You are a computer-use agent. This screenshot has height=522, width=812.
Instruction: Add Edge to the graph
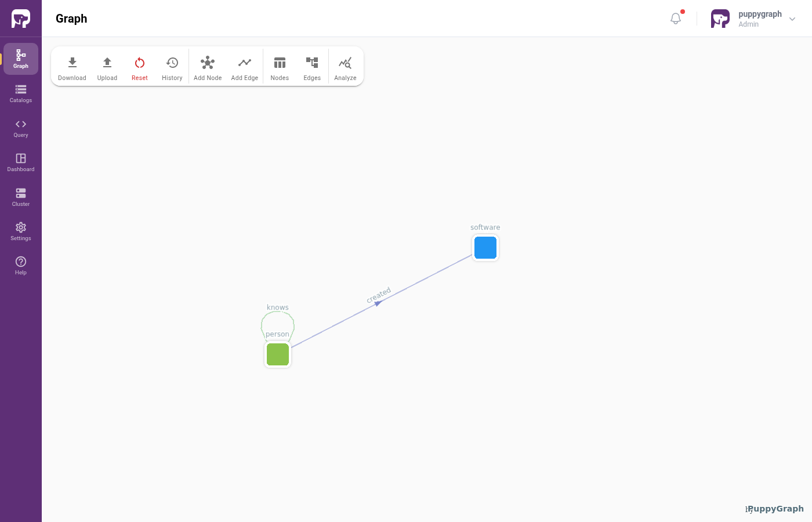click(245, 68)
